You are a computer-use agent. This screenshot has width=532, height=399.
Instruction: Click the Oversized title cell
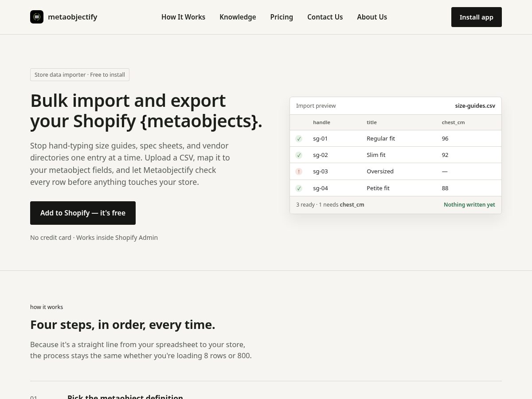coord(380,171)
